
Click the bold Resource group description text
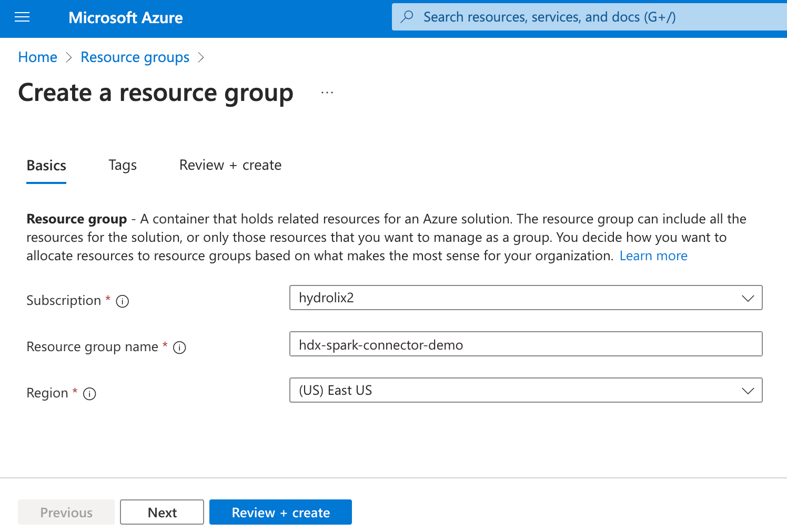click(x=77, y=219)
